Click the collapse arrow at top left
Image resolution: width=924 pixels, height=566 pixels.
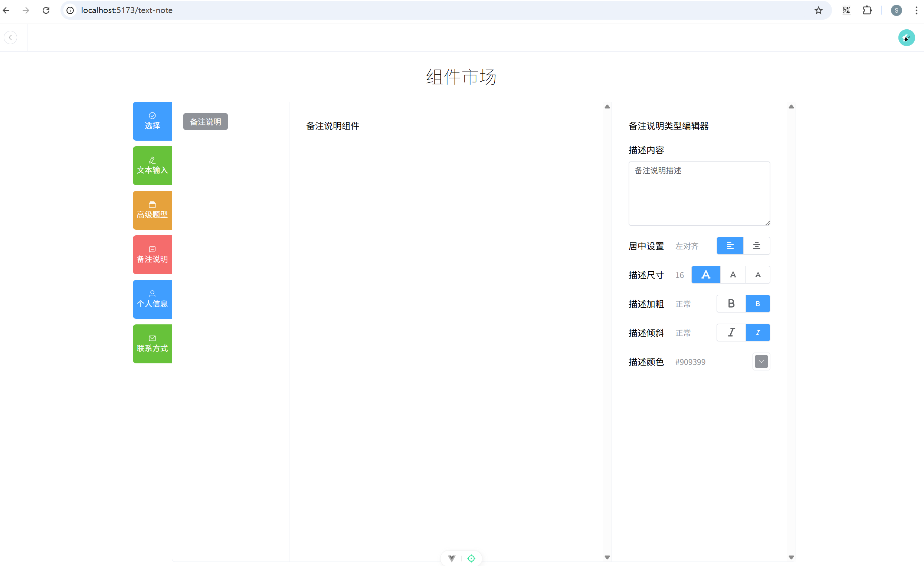pos(10,37)
